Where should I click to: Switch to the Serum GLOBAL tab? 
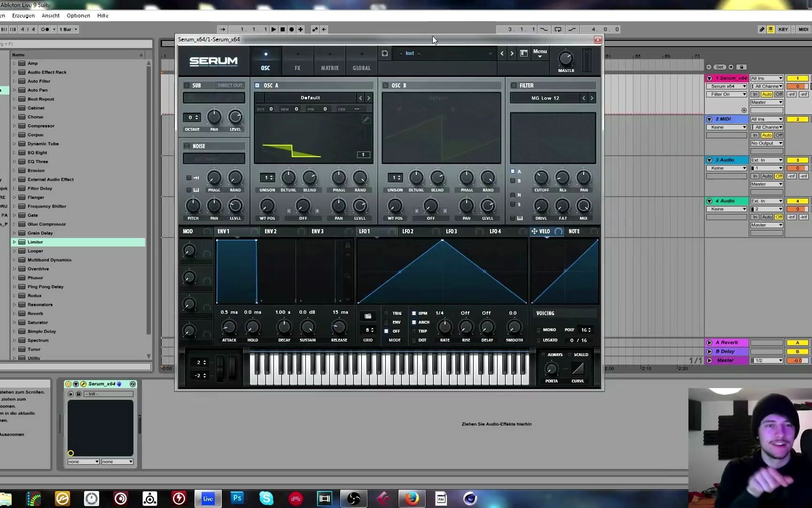click(362, 61)
